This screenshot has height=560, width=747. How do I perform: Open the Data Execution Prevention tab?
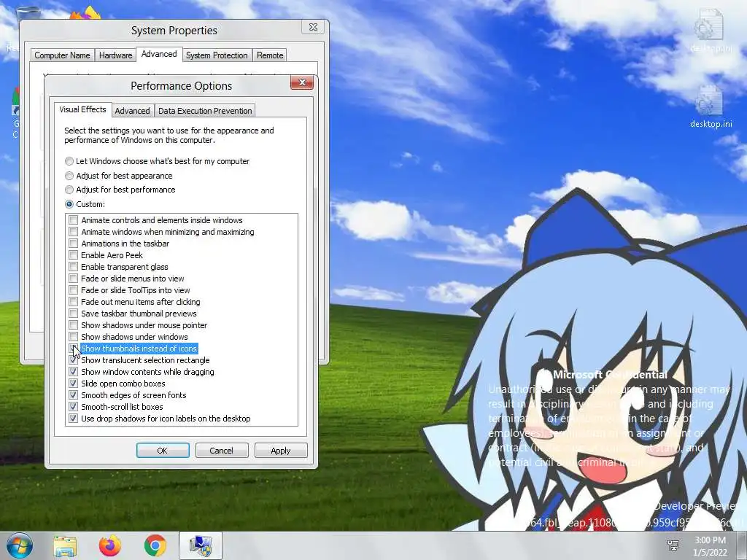(x=205, y=111)
